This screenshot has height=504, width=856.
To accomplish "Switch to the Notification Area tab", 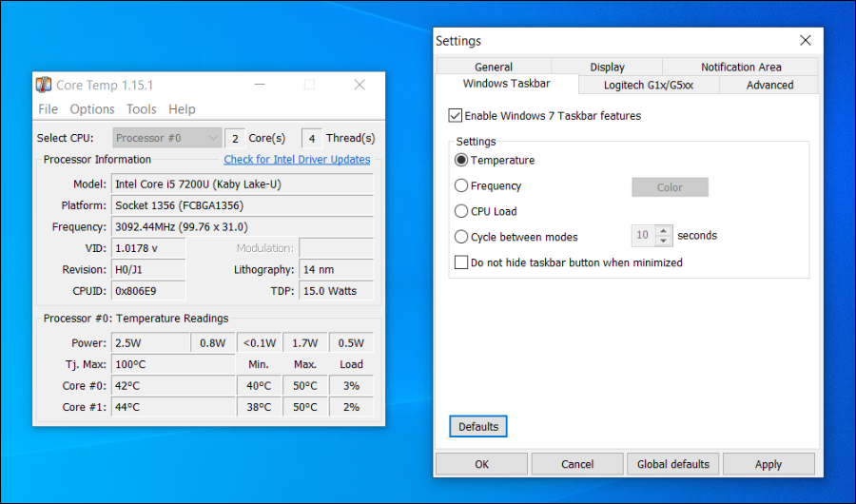I will 741,67.
